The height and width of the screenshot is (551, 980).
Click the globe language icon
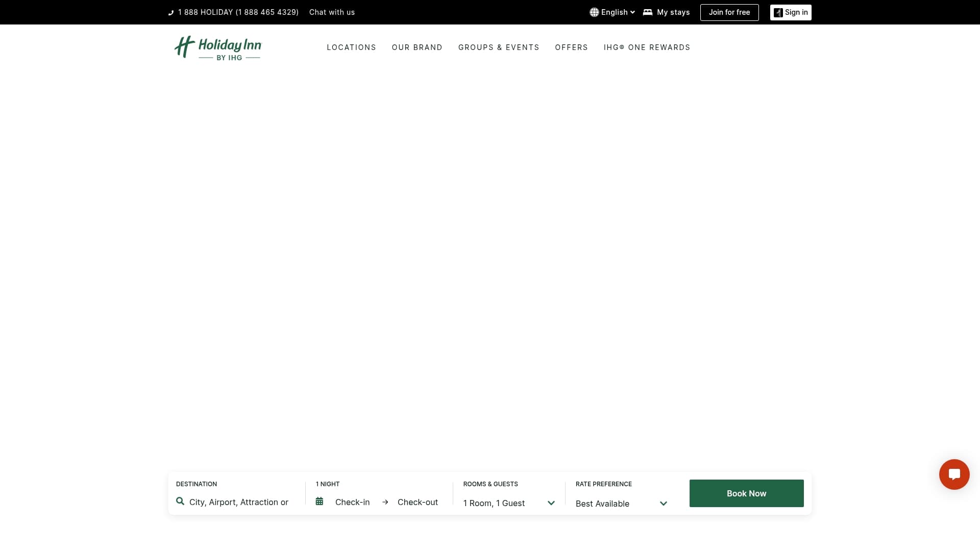pyautogui.click(x=594, y=12)
